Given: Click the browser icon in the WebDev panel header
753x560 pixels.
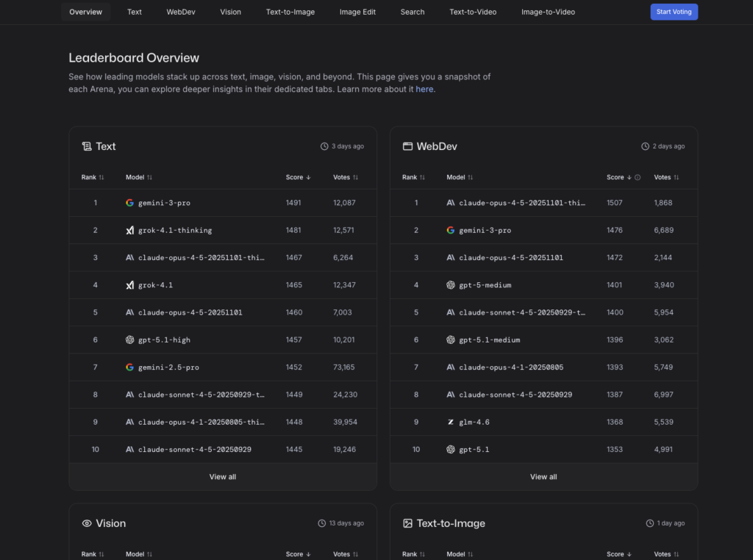Looking at the screenshot, I should coord(407,146).
